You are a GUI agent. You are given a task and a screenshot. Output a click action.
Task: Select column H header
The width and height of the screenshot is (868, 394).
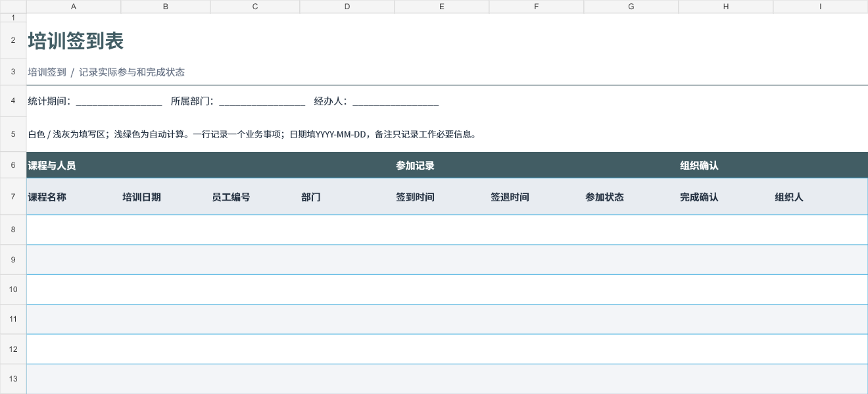pos(726,7)
